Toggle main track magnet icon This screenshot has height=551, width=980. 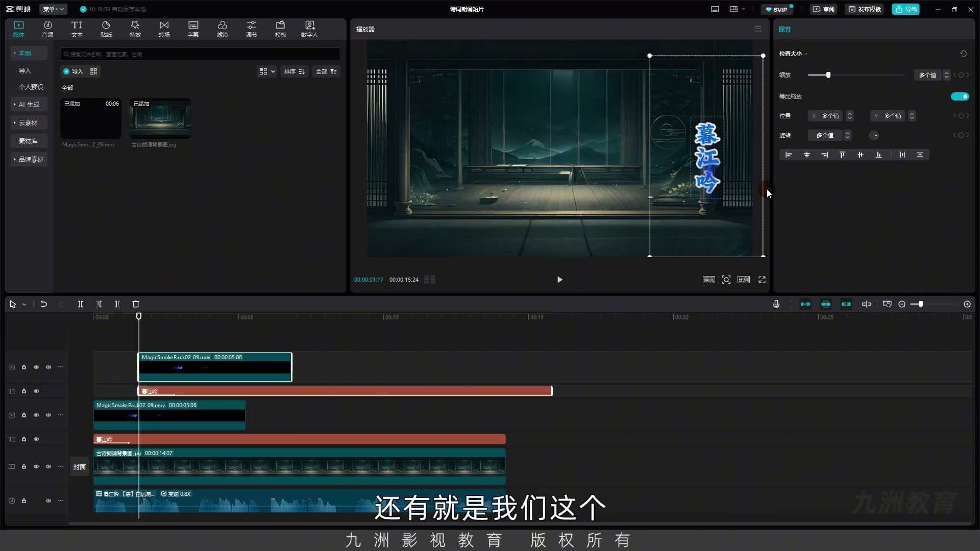(805, 304)
